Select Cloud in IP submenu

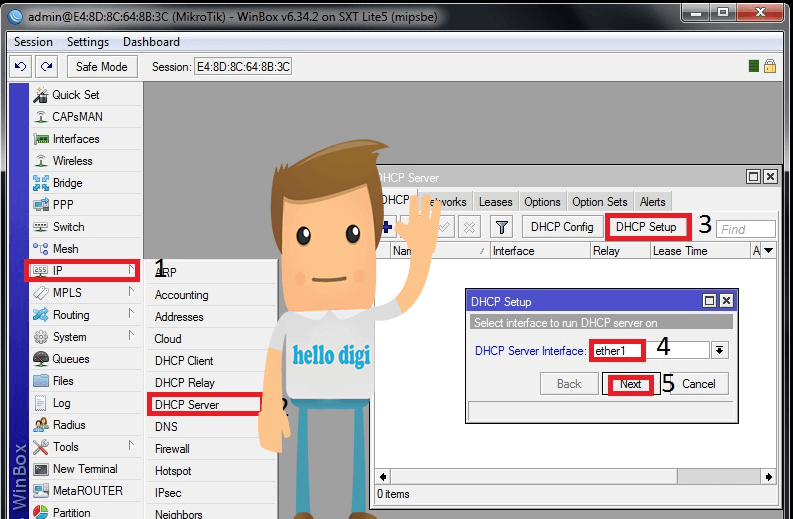(x=212, y=339)
